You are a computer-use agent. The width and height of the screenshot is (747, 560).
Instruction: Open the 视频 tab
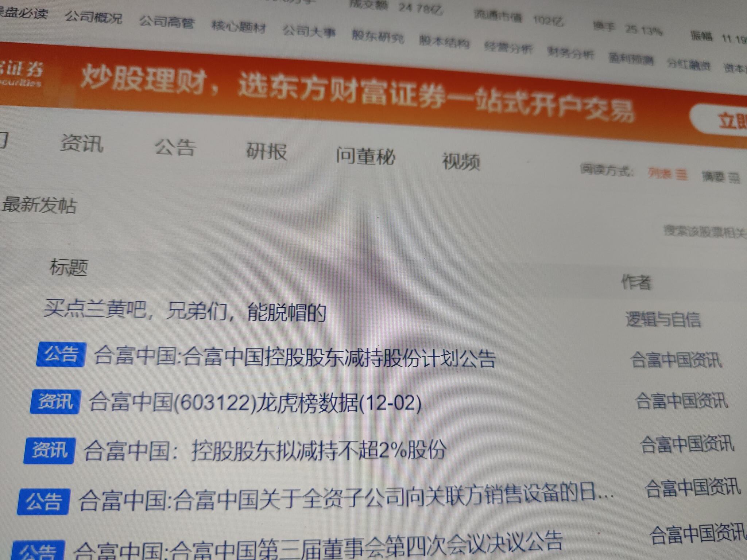461,162
